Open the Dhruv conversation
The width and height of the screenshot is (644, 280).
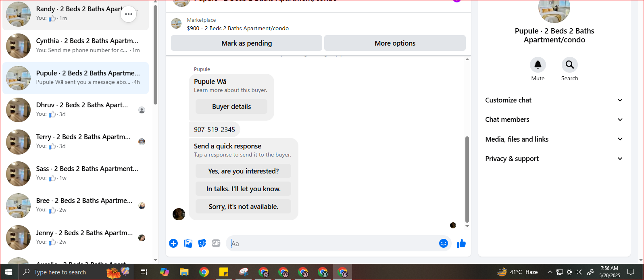coord(76,110)
